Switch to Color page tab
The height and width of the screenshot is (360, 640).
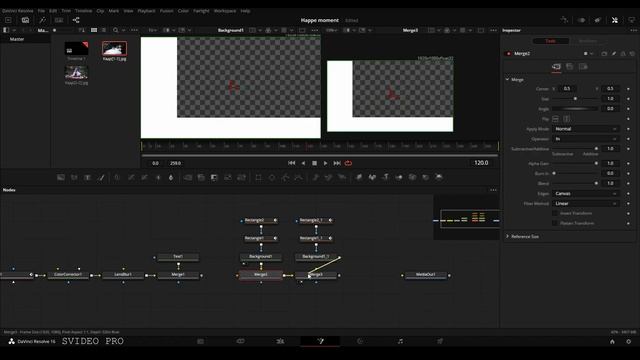(360, 342)
